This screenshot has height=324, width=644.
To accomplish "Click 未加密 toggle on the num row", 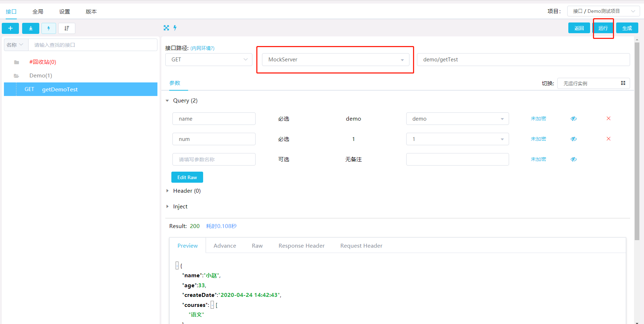I will [538, 139].
